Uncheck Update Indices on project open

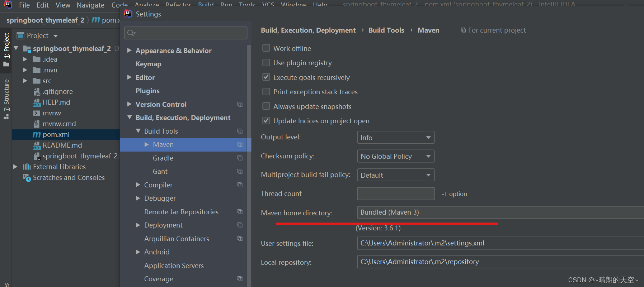(x=266, y=121)
